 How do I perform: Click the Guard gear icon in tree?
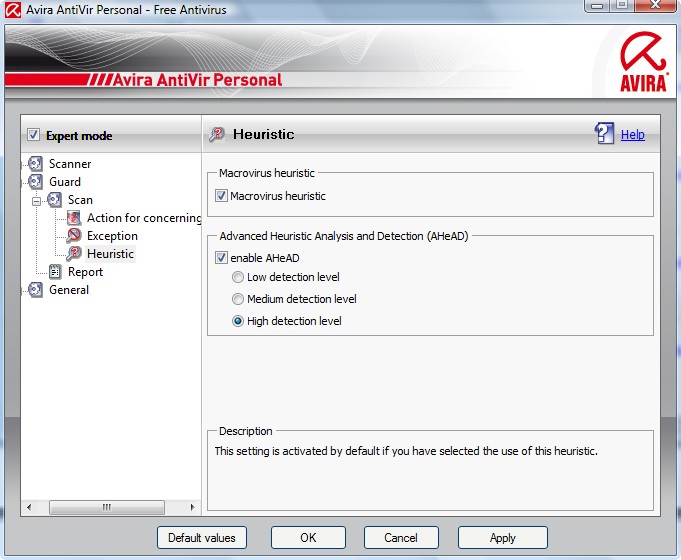click(x=36, y=182)
